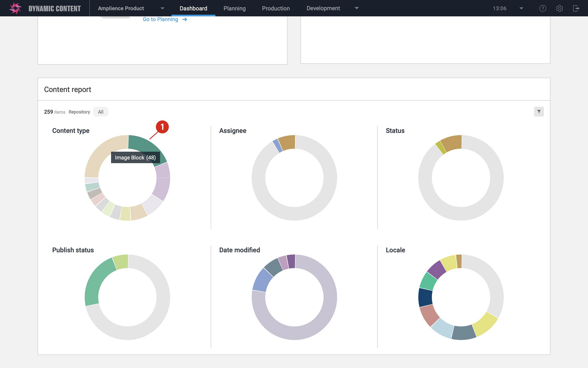This screenshot has width=588, height=368.
Task: Click the dusty rose segment in Locale chart
Action: point(429,315)
